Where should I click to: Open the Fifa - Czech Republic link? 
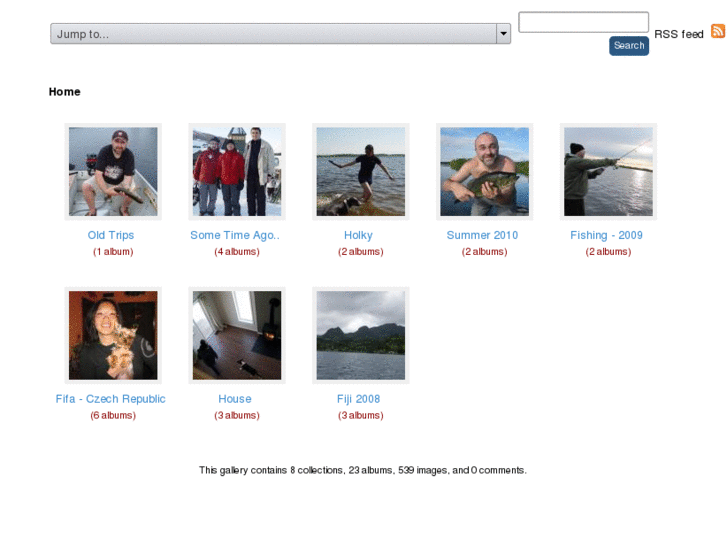[x=110, y=399]
